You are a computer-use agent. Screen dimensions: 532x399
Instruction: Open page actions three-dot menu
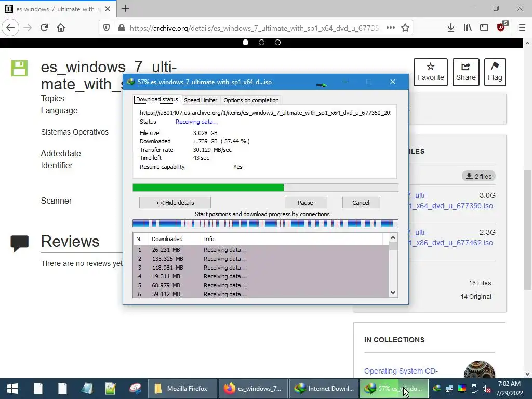[391, 28]
